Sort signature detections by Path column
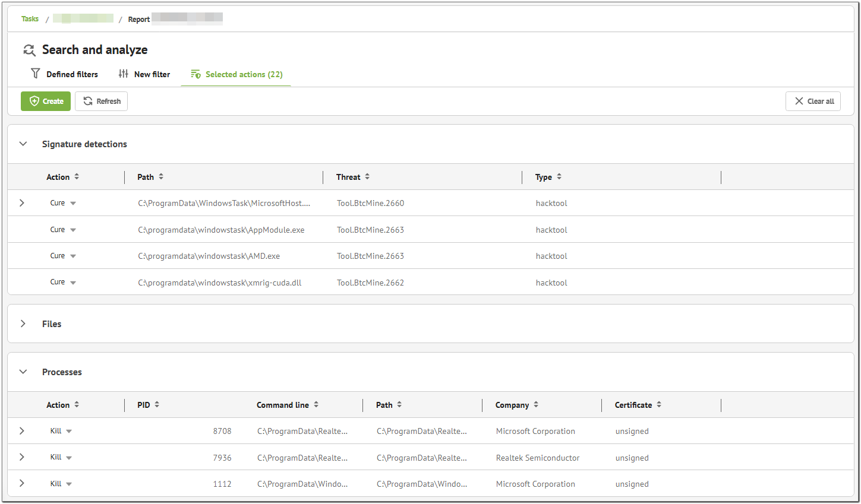The width and height of the screenshot is (861, 504). [x=161, y=177]
